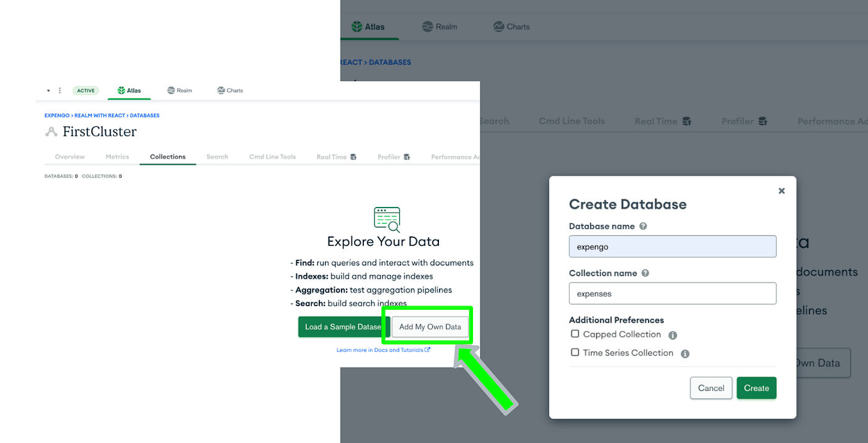Open the cluster selector dropdown arrow
Viewport: 868px width, 443px height.
tap(48, 90)
